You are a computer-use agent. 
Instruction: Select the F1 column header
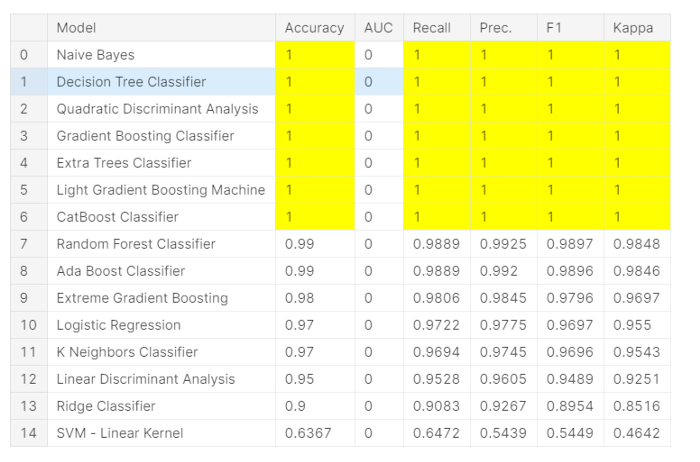pyautogui.click(x=555, y=28)
